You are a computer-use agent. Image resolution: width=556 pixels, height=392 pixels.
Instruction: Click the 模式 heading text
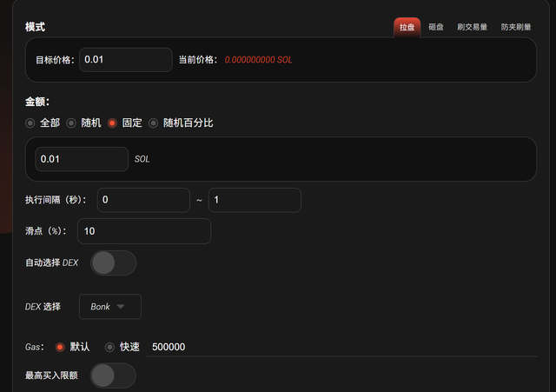(x=35, y=27)
